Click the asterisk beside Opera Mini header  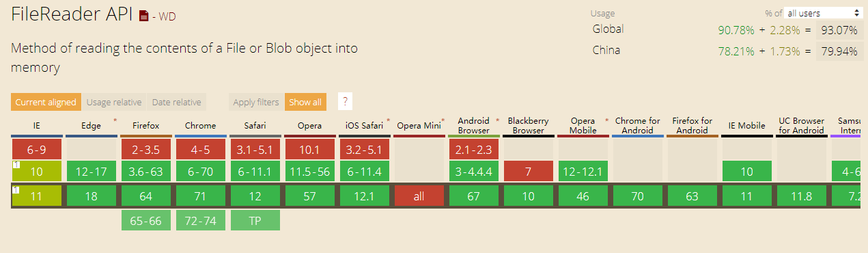pos(443,121)
